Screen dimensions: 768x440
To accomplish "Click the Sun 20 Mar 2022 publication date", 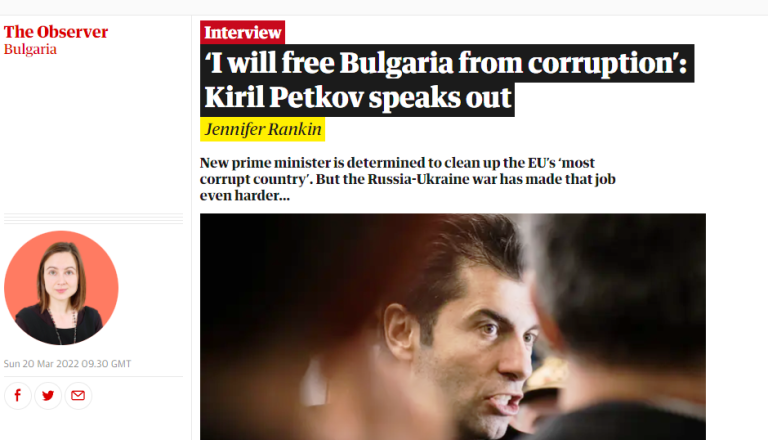I will click(x=67, y=364).
